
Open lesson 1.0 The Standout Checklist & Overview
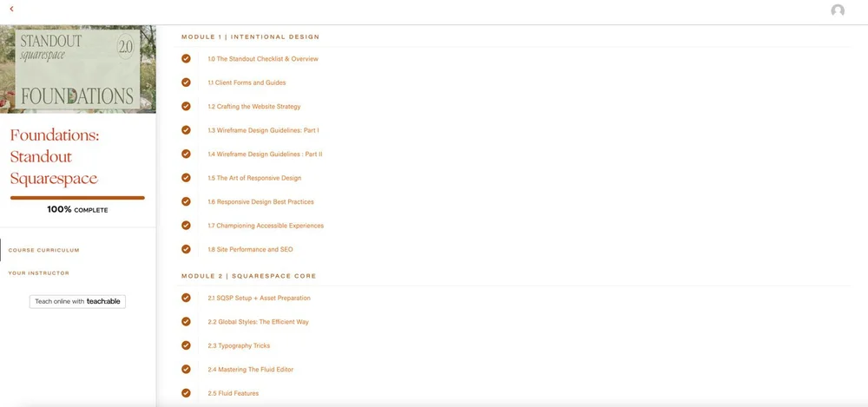click(263, 59)
